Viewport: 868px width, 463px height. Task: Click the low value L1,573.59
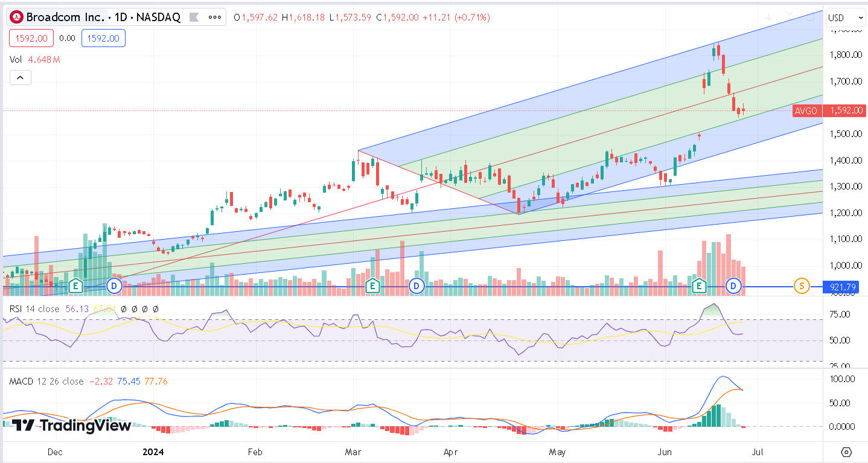click(x=350, y=18)
